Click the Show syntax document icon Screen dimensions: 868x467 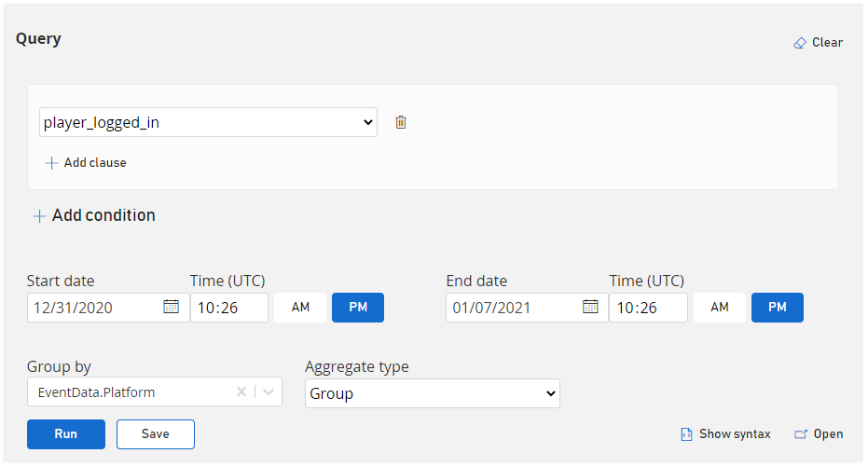click(686, 434)
